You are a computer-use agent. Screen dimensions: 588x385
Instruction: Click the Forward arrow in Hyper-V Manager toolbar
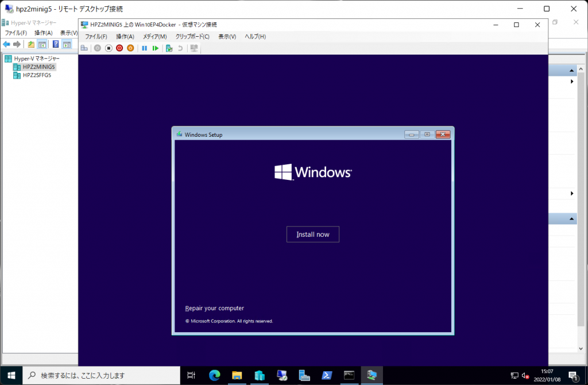coord(17,44)
